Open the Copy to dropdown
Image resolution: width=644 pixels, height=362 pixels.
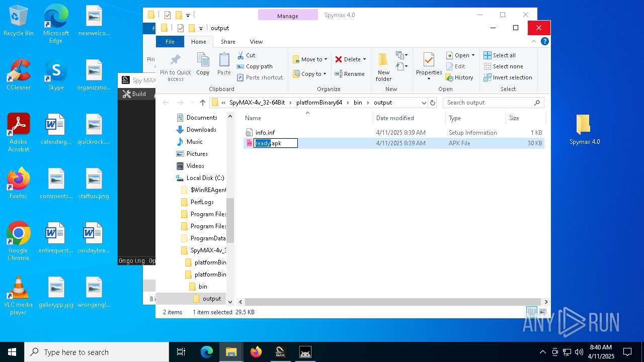point(310,74)
